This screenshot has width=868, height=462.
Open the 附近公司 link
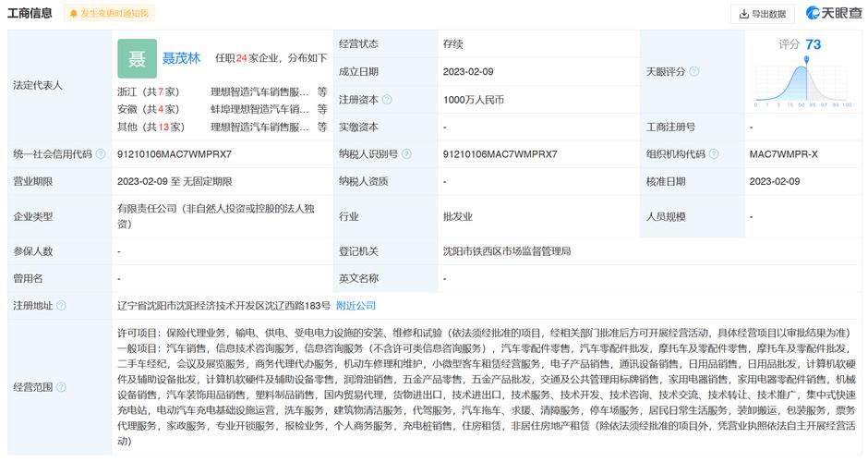pos(356,305)
